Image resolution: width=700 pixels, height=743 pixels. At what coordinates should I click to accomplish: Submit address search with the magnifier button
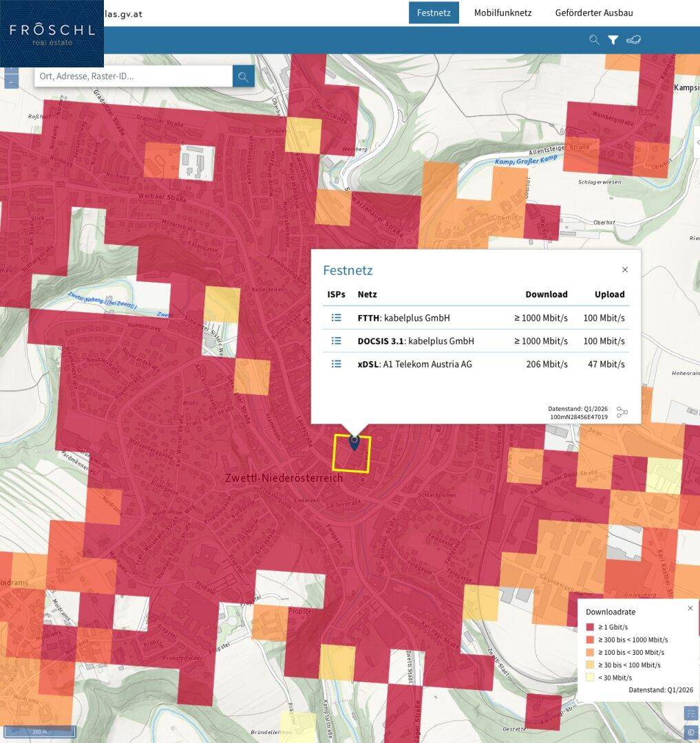click(243, 76)
